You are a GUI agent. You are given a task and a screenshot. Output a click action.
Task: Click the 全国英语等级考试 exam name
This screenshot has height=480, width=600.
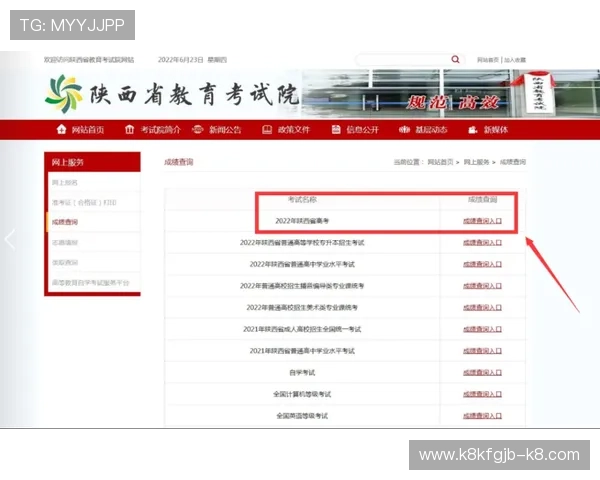point(302,416)
